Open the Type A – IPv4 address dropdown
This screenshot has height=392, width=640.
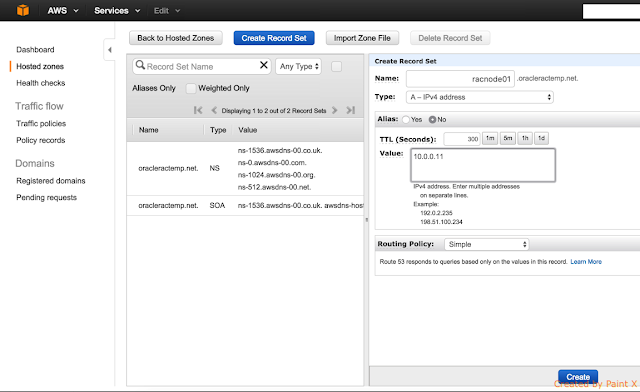[x=480, y=97]
